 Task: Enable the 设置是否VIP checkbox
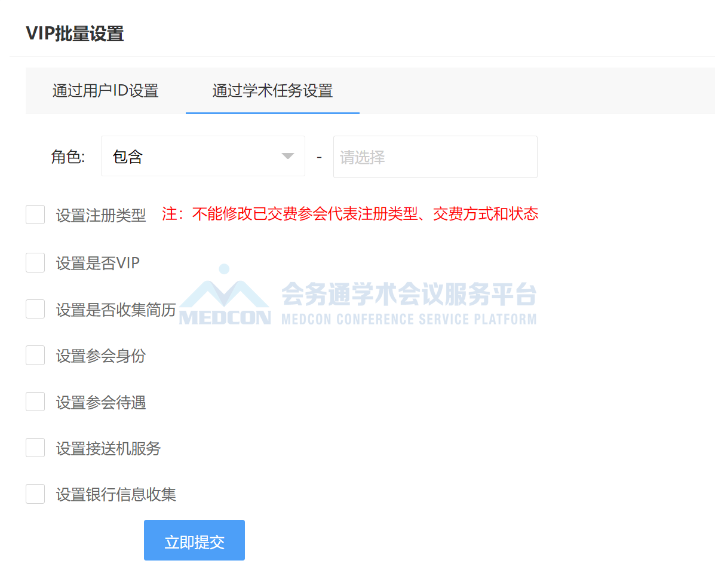pos(35,262)
